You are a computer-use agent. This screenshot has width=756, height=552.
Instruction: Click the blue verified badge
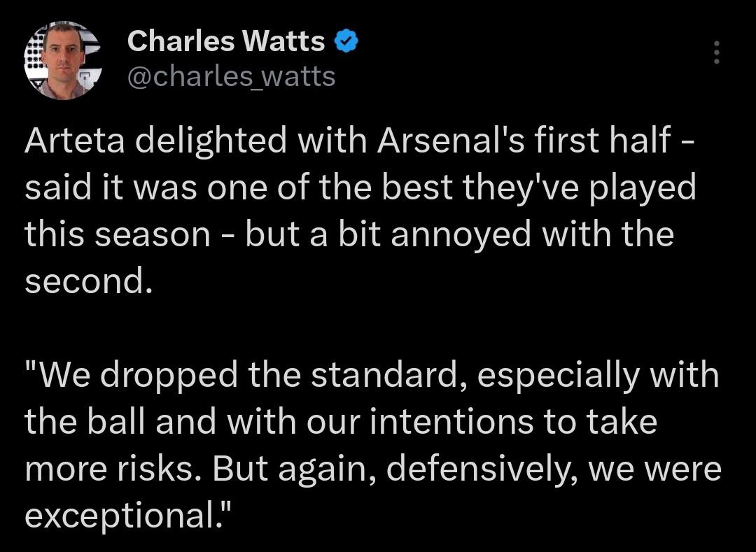(x=346, y=43)
